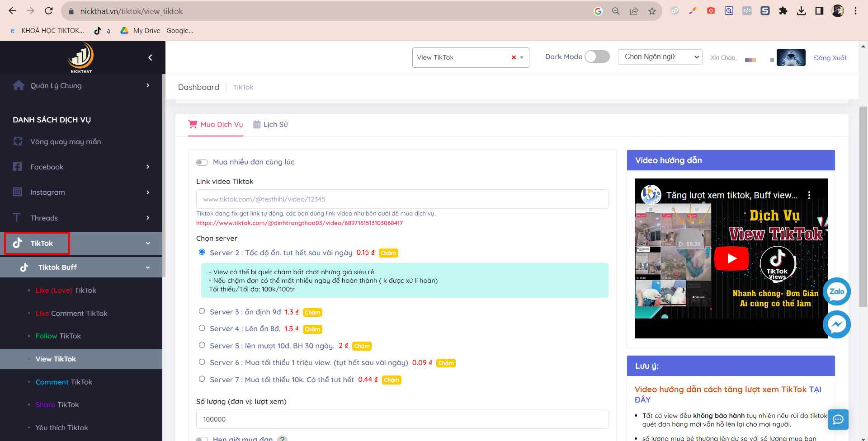Clear the View TikTok search selection
Screen dimensions: 868x441
[x=514, y=57]
